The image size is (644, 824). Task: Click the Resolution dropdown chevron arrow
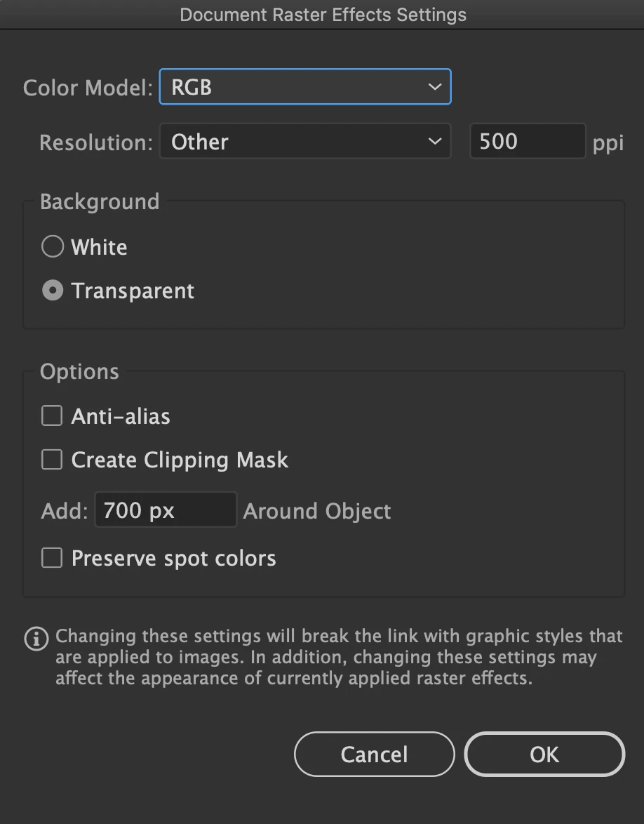point(434,142)
